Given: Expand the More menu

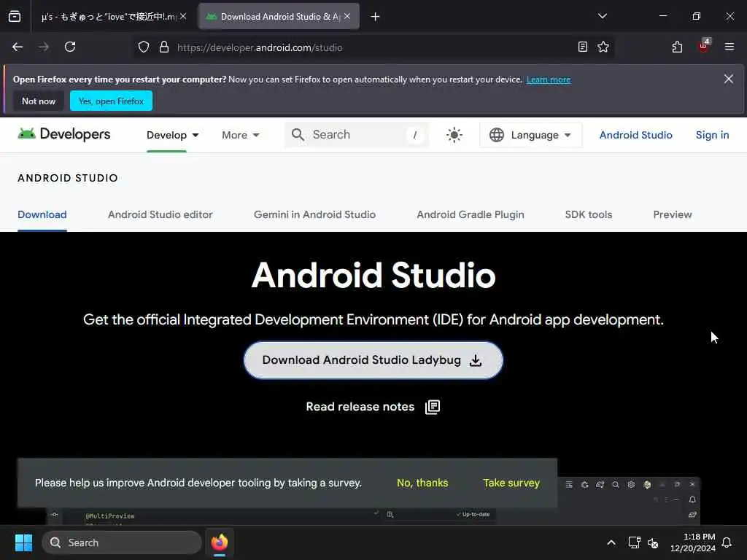Looking at the screenshot, I should (x=241, y=135).
